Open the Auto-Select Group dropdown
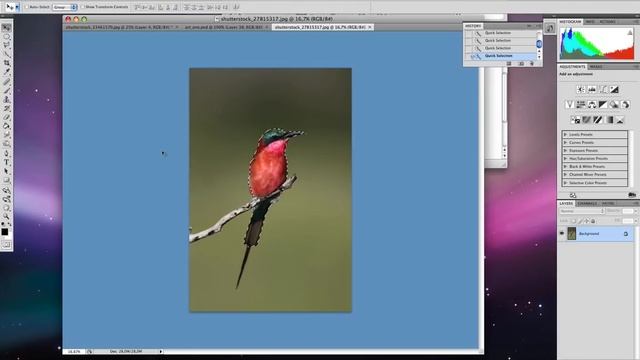640x360 pixels. pyautogui.click(x=65, y=7)
